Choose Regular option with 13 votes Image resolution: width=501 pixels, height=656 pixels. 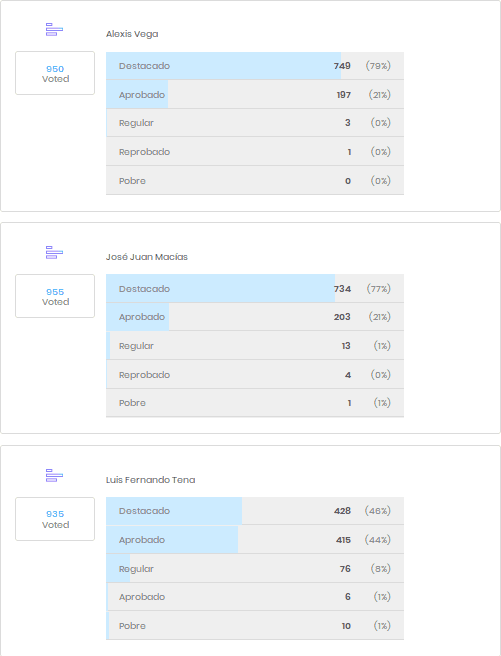click(x=255, y=346)
